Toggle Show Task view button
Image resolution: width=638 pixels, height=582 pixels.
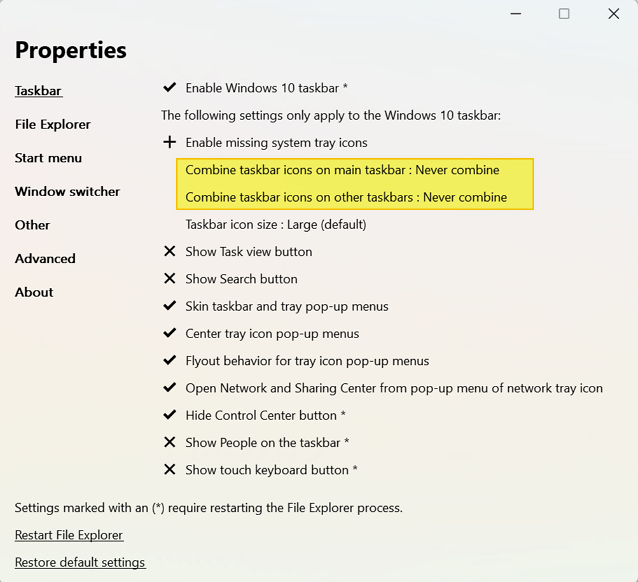(237, 252)
